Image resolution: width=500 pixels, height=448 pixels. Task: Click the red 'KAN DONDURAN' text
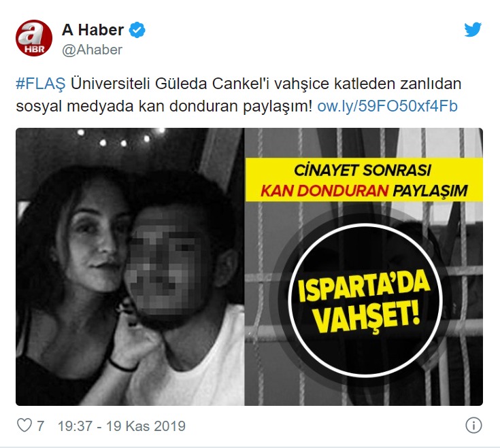click(324, 191)
